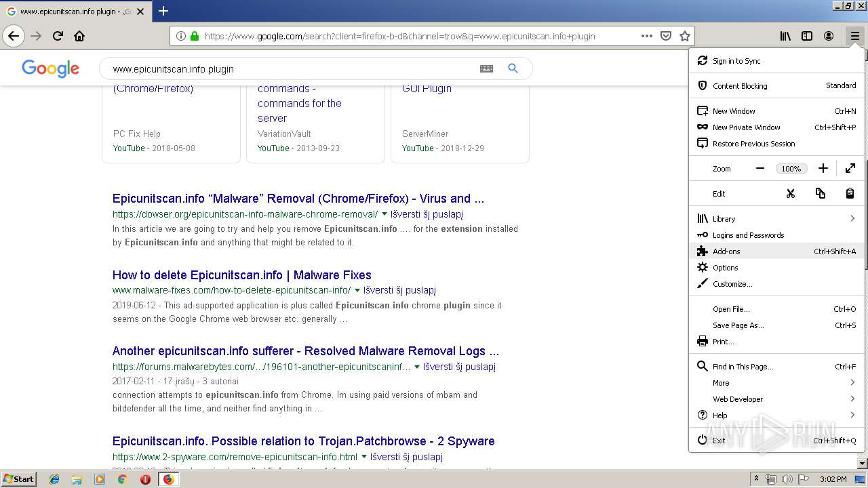Click the volume tray icon
The image size is (868, 488).
(787, 479)
